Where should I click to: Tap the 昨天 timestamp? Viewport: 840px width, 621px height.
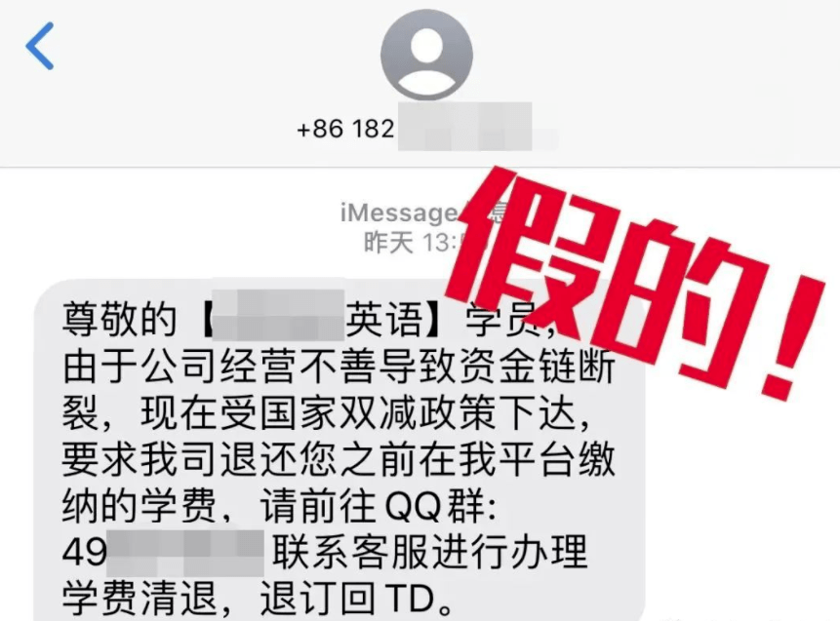click(x=388, y=243)
